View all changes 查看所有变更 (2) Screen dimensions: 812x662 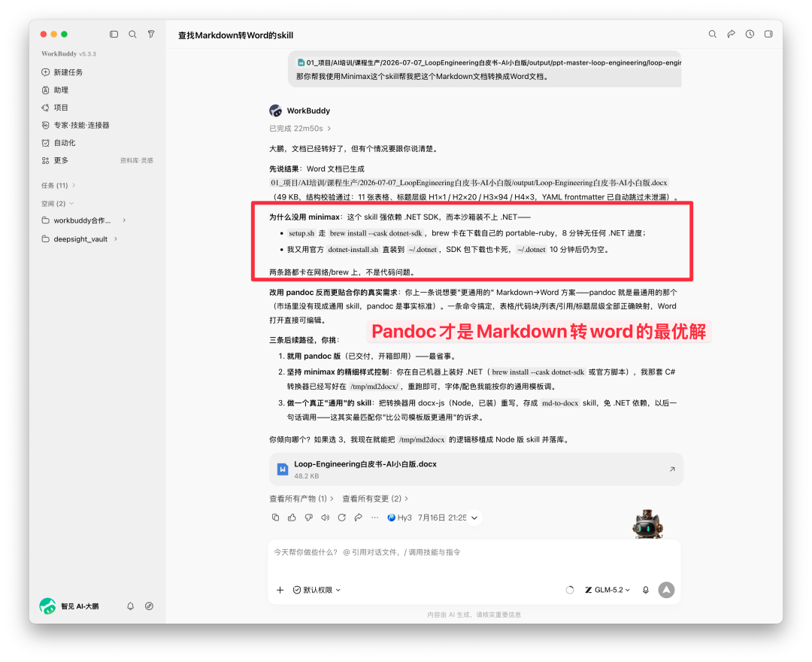(375, 498)
